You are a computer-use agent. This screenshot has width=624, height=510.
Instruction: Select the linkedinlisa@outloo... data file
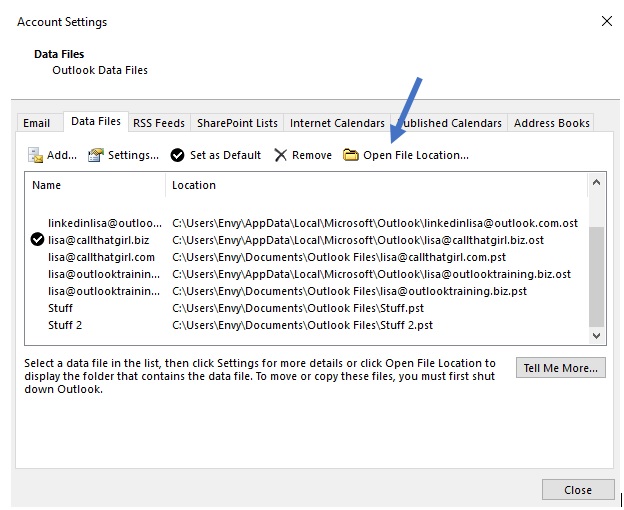[105, 223]
